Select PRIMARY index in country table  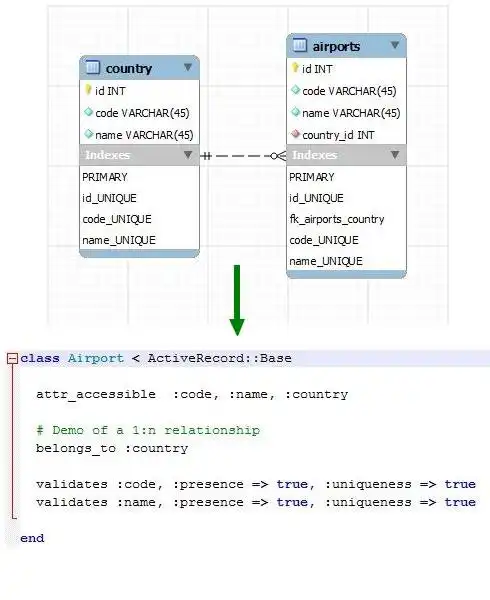click(105, 177)
